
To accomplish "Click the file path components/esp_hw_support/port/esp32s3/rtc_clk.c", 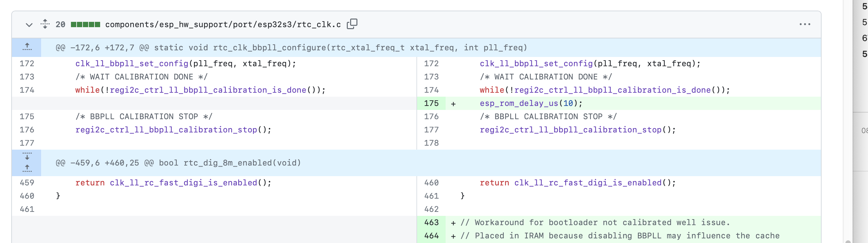I will 223,24.
